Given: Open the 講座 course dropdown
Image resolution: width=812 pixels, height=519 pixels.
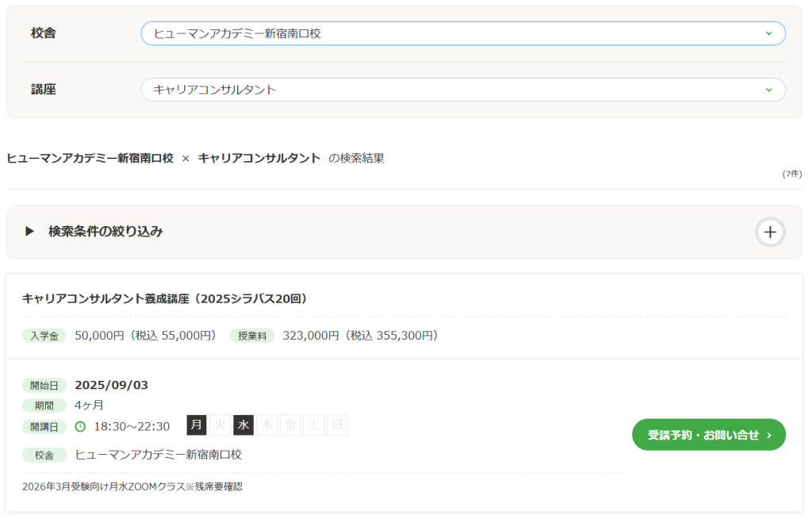Looking at the screenshot, I should click(464, 90).
